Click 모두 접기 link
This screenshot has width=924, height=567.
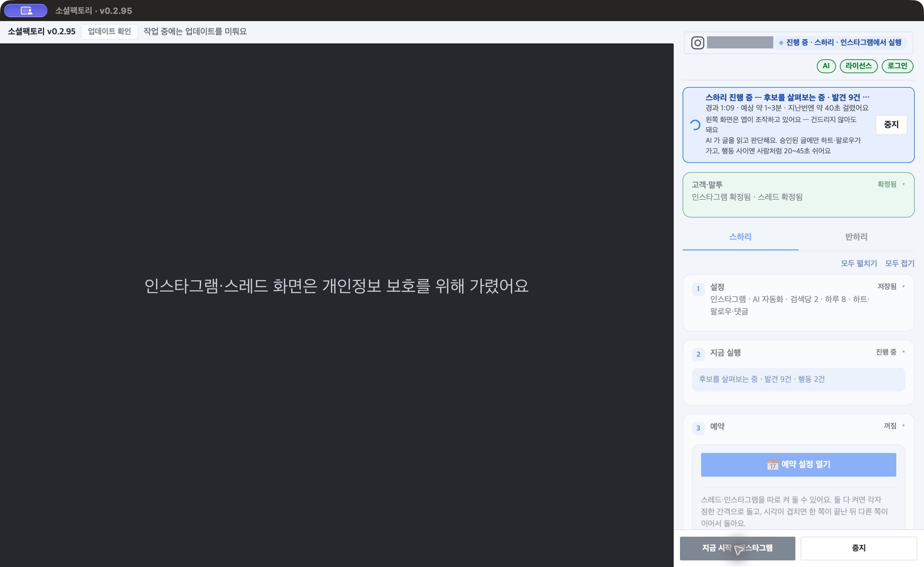coord(899,263)
